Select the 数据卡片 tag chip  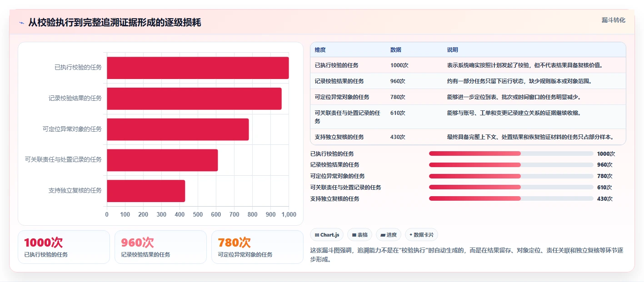click(x=421, y=235)
